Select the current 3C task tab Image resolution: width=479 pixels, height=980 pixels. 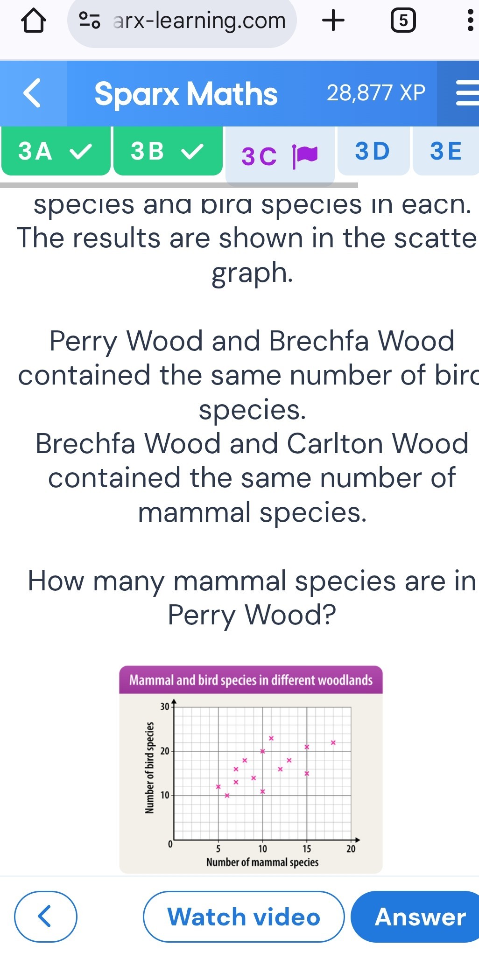tap(280, 156)
